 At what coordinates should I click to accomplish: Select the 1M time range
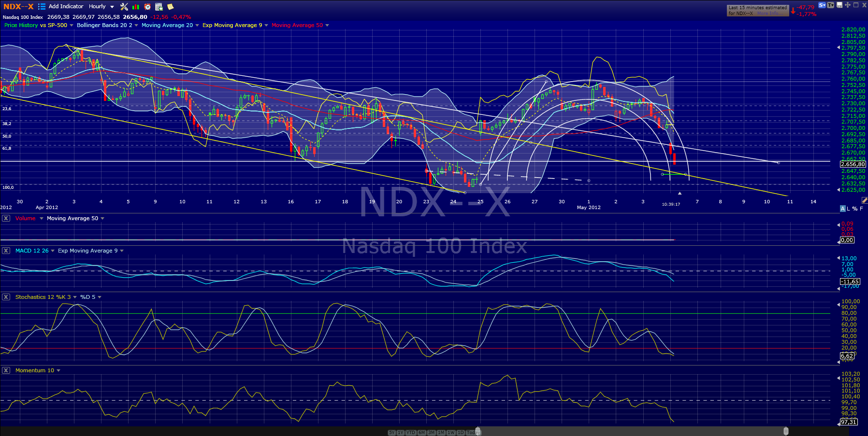[441, 433]
